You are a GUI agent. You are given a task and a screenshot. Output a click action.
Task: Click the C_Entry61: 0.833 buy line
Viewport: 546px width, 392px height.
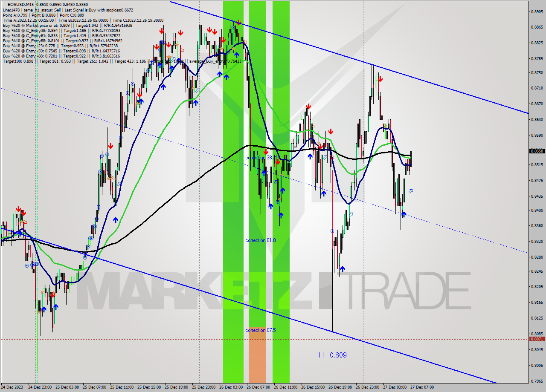[61, 36]
